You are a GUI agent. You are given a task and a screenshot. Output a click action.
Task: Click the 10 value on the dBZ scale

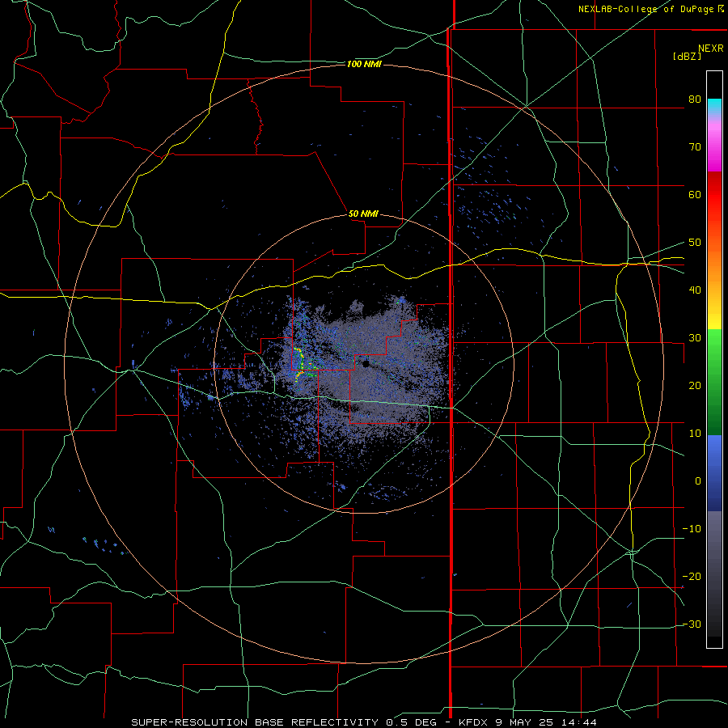tap(695, 434)
